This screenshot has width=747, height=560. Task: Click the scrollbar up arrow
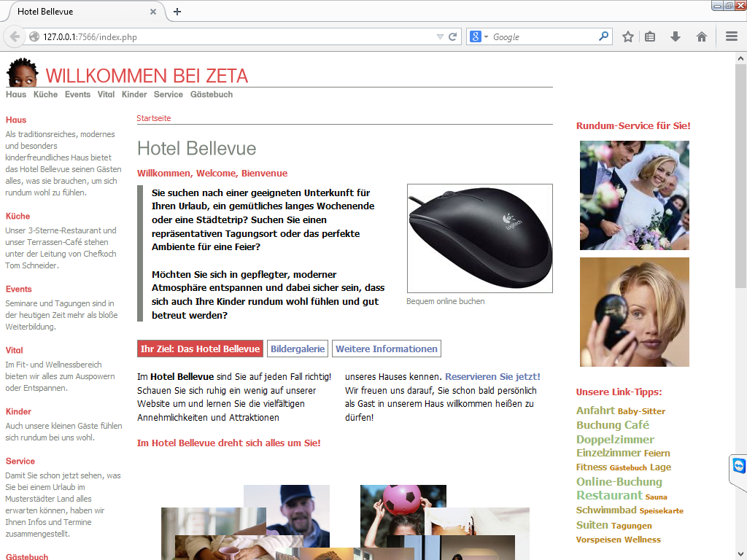[x=740, y=58]
